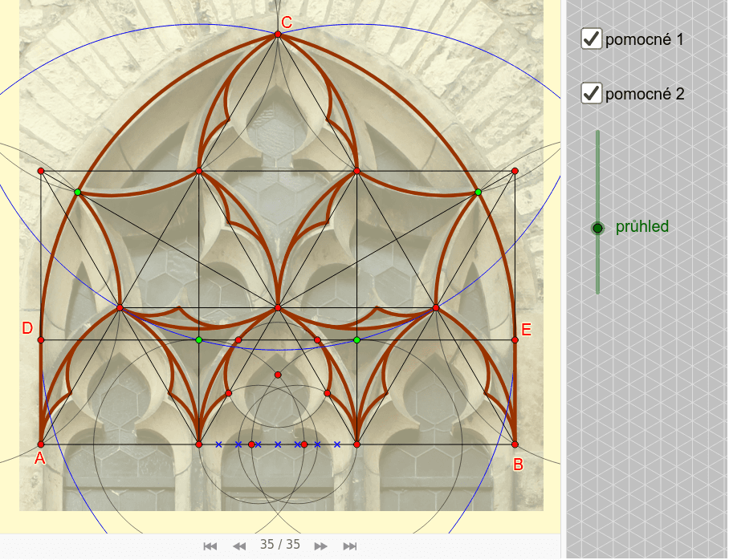The image size is (729, 560).
Task: Select red point A
Action: click(x=41, y=444)
